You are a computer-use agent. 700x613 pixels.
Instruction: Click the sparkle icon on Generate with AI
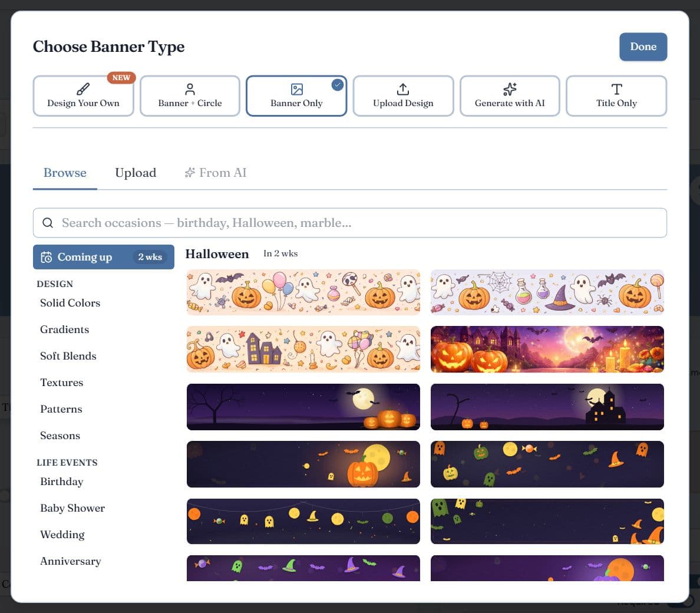[509, 89]
